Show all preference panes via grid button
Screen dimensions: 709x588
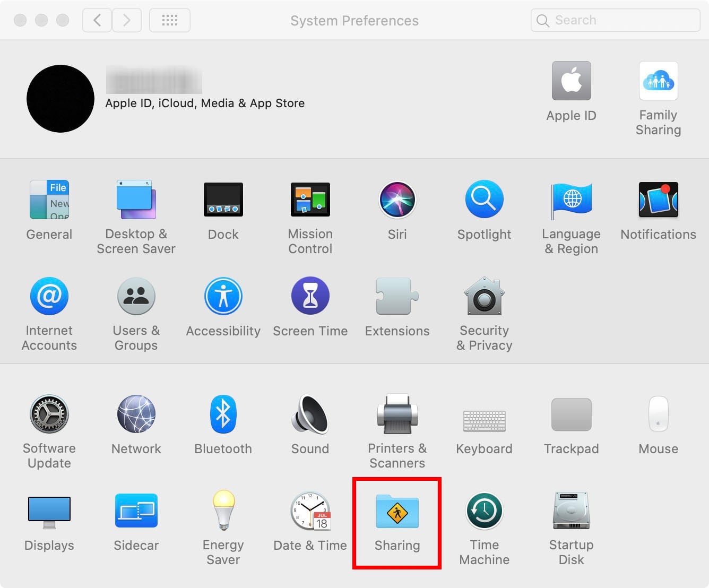[169, 20]
